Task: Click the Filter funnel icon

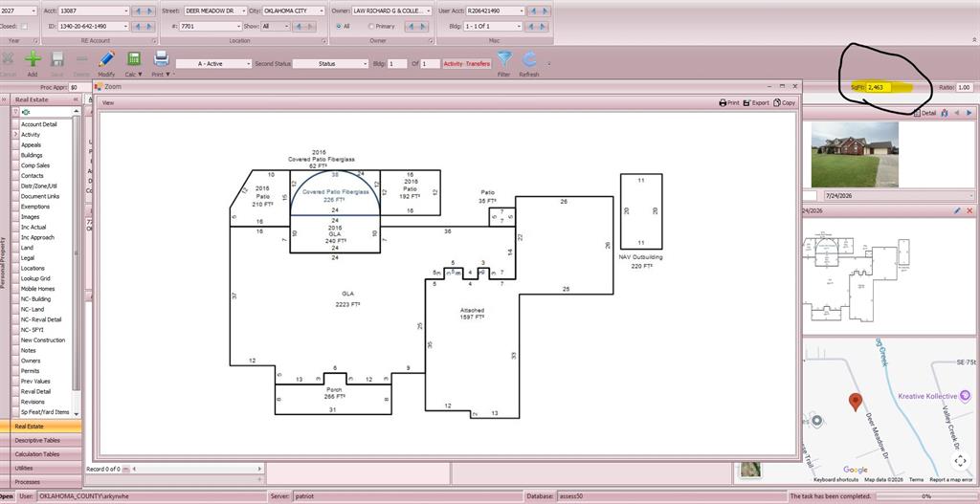Action: coord(503,59)
